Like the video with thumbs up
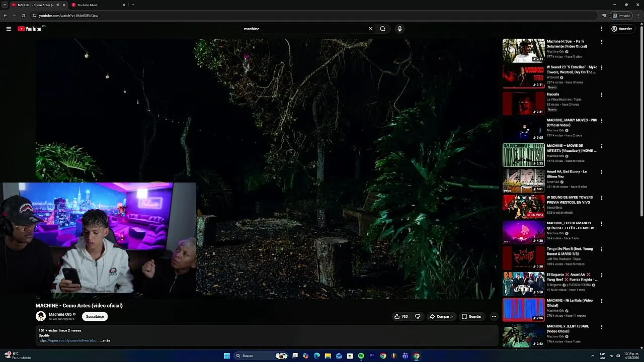This screenshot has height=362, width=644. [x=400, y=316]
